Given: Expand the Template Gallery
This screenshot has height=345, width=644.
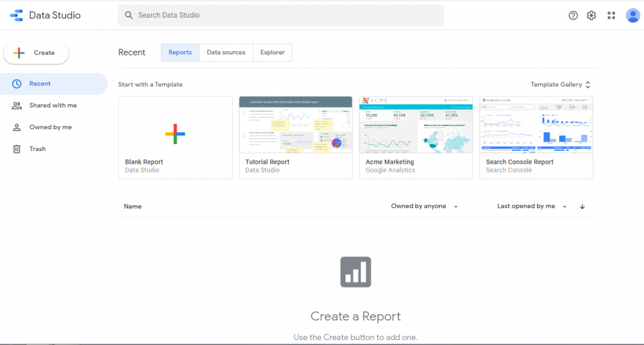Looking at the screenshot, I should [560, 84].
